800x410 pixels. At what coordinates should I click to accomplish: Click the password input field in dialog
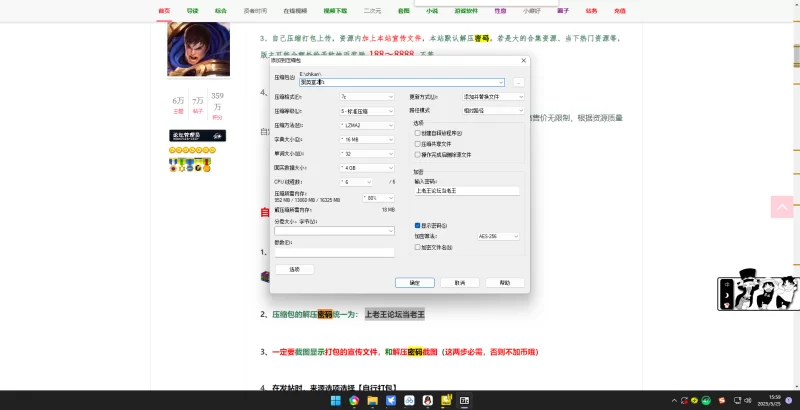(x=467, y=191)
